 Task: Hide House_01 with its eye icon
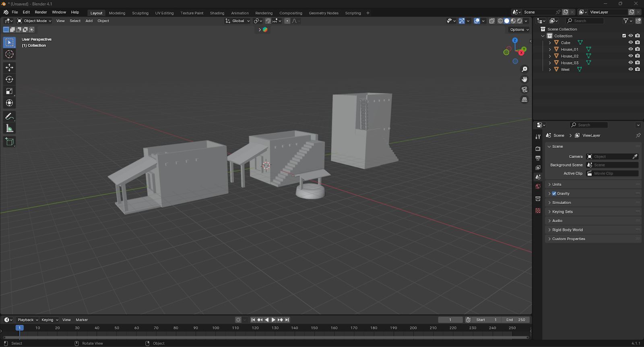tap(631, 49)
